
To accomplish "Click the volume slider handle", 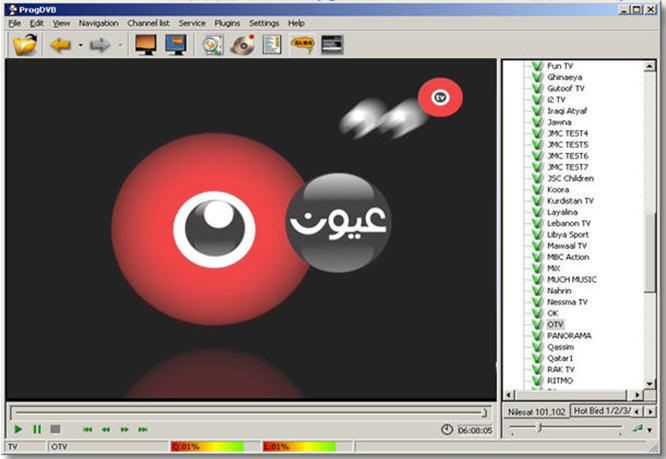I will point(540,427).
